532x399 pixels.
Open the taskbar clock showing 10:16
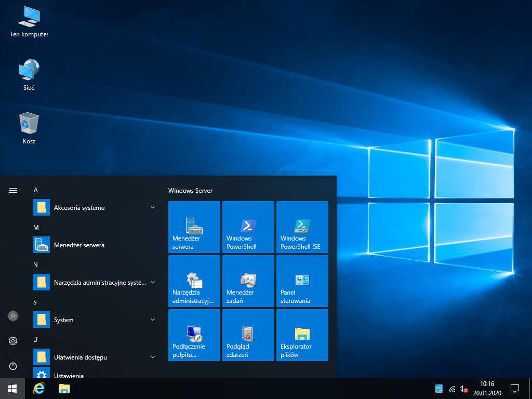coord(487,389)
